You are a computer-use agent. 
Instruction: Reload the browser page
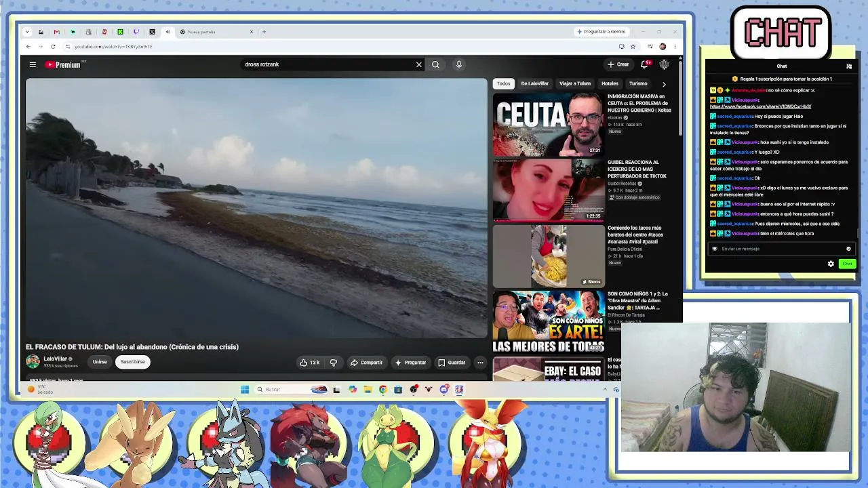click(52, 47)
